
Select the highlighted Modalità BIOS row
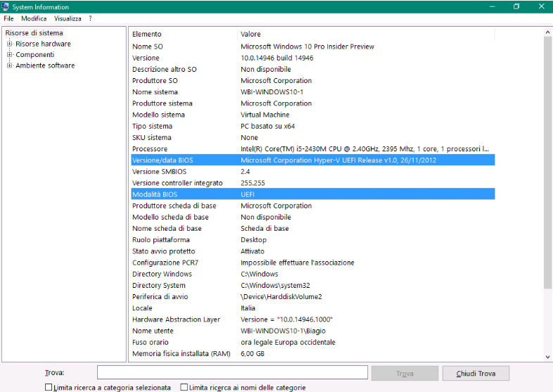(x=313, y=194)
